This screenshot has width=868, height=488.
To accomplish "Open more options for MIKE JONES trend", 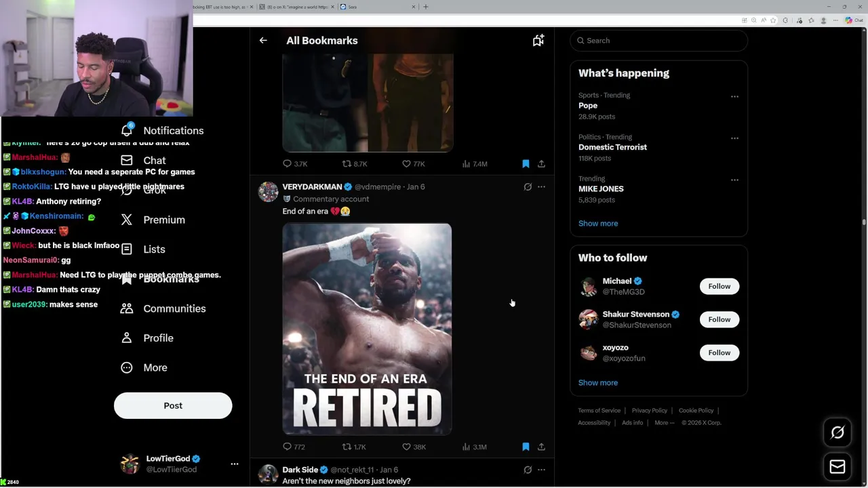I will (734, 180).
